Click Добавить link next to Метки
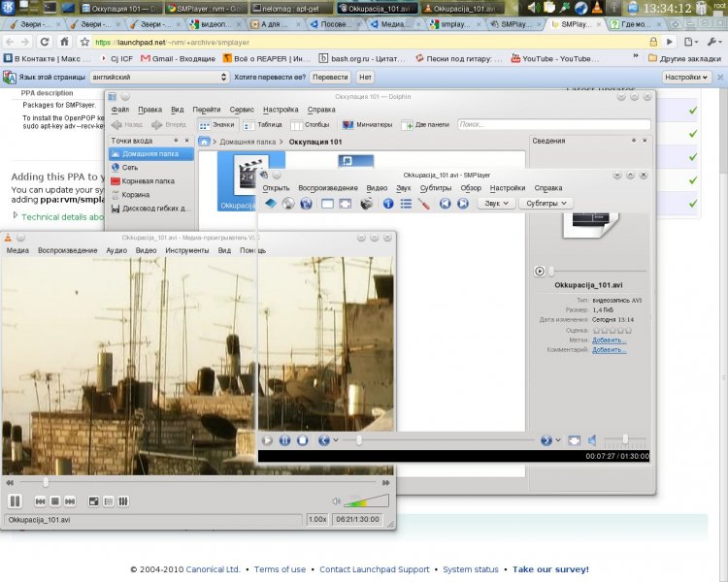 point(610,340)
